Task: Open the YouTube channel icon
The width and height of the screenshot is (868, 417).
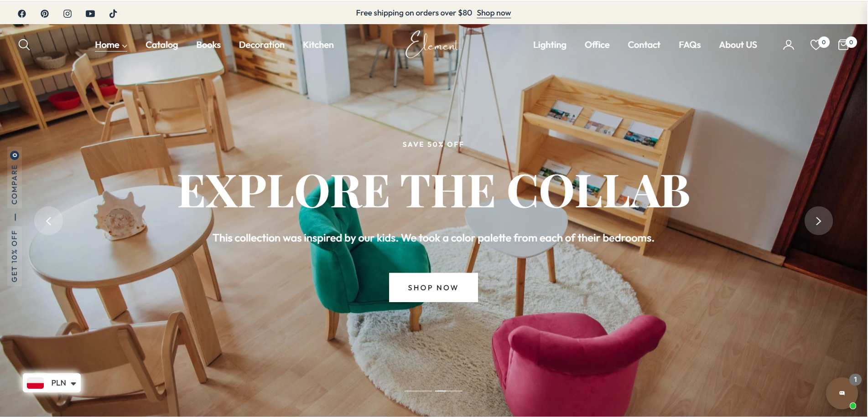Action: 90,14
